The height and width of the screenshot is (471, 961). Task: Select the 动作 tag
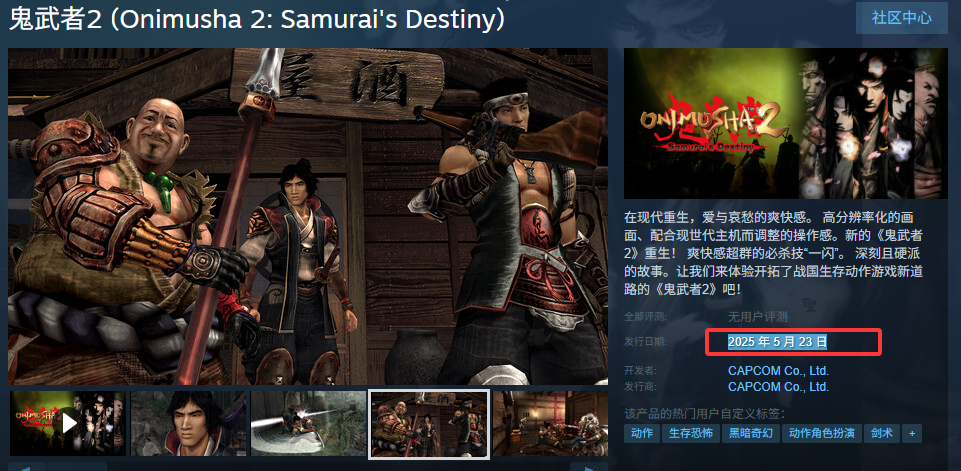point(642,434)
